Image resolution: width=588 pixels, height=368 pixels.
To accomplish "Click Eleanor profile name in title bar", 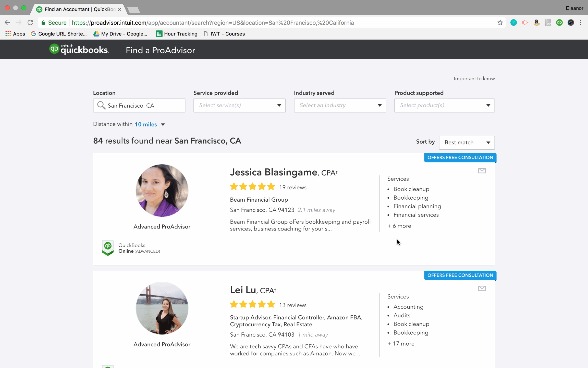I will coord(574,8).
